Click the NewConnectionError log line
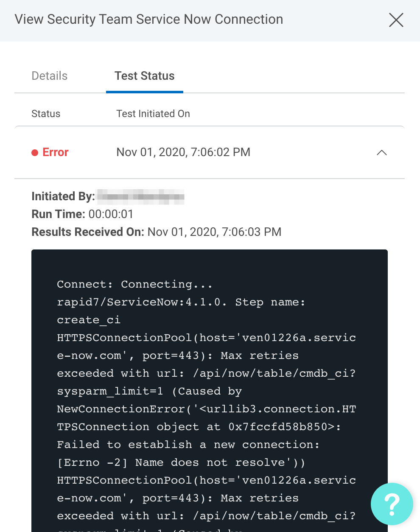This screenshot has width=420, height=532. click(x=206, y=409)
